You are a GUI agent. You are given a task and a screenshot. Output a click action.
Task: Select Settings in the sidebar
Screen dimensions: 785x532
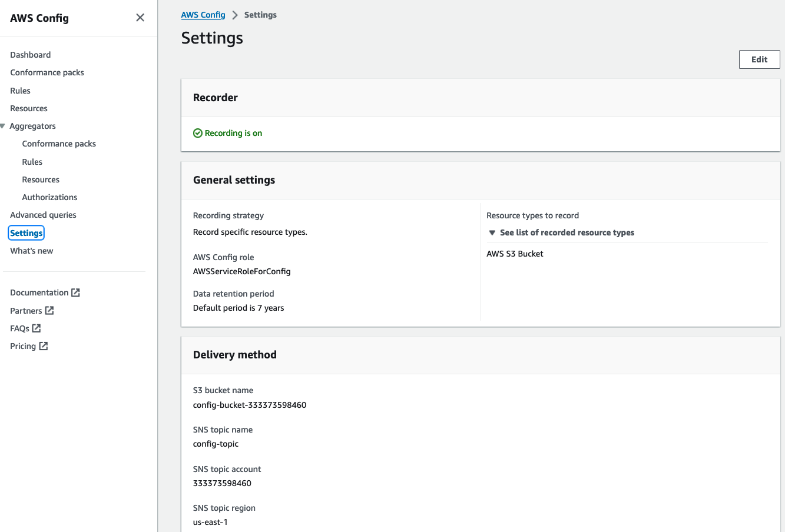pyautogui.click(x=27, y=233)
